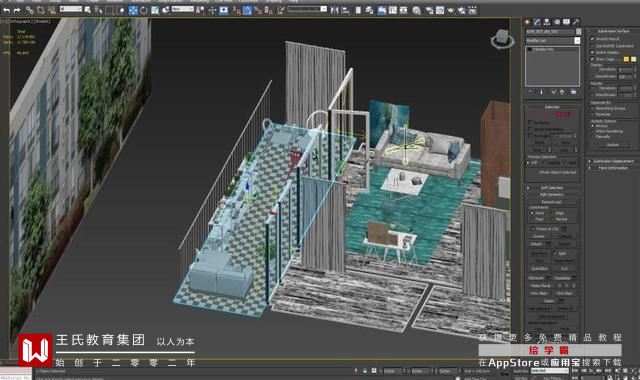Select Editable Poly in modifier stack
Image resolution: width=640 pixels, height=380 pixels.
click(x=543, y=49)
